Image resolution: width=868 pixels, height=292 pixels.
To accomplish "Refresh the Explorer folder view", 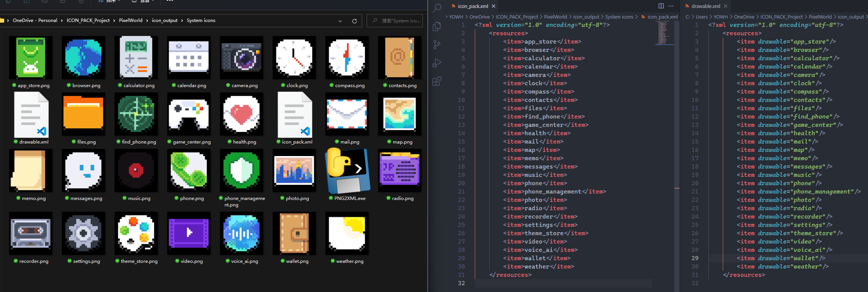I will pos(355,21).
